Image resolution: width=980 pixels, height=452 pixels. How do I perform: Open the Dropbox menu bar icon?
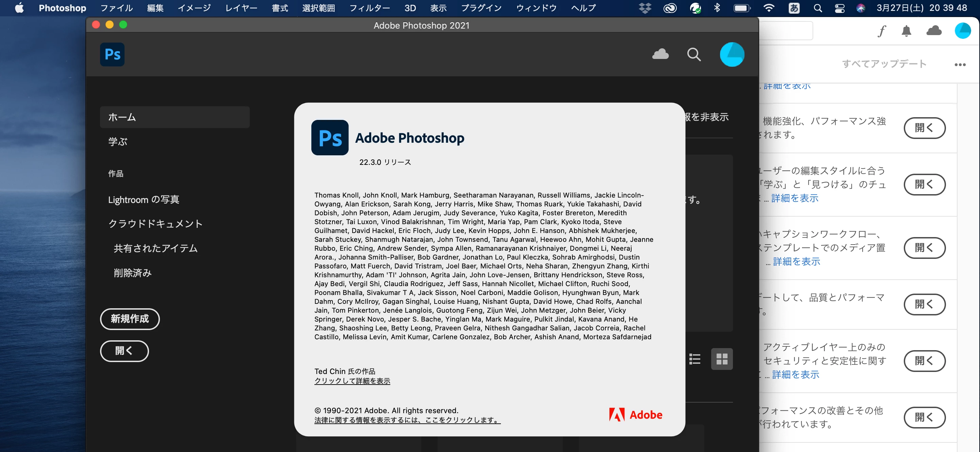click(x=645, y=8)
